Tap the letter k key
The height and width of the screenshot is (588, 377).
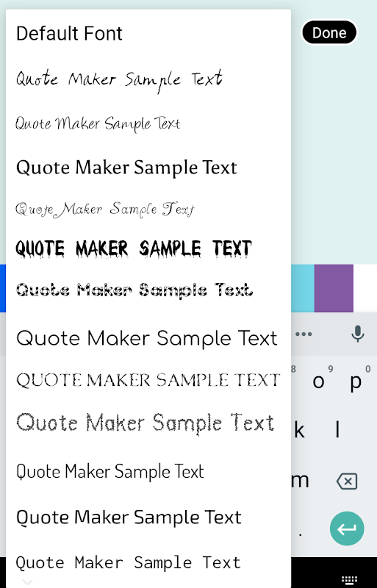tap(299, 430)
